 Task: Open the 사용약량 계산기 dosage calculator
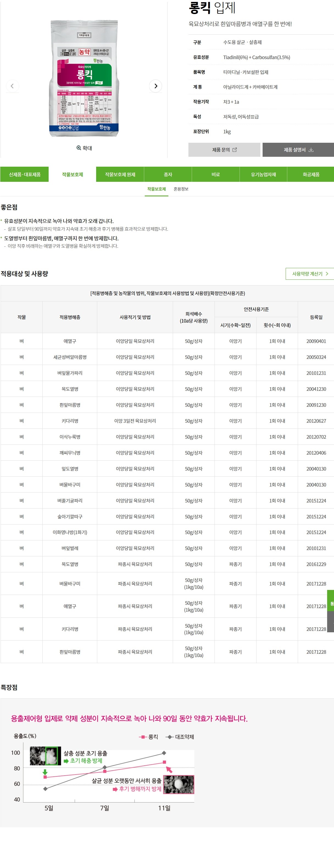[x=310, y=274]
